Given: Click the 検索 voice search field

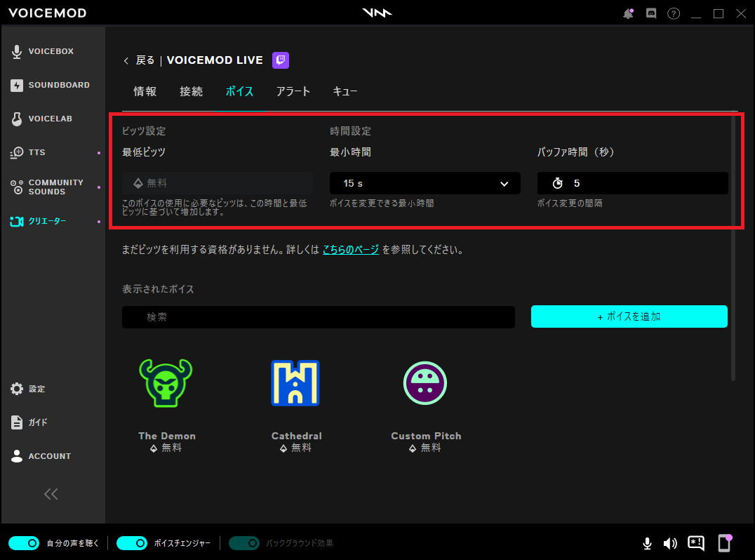Looking at the screenshot, I should (319, 316).
